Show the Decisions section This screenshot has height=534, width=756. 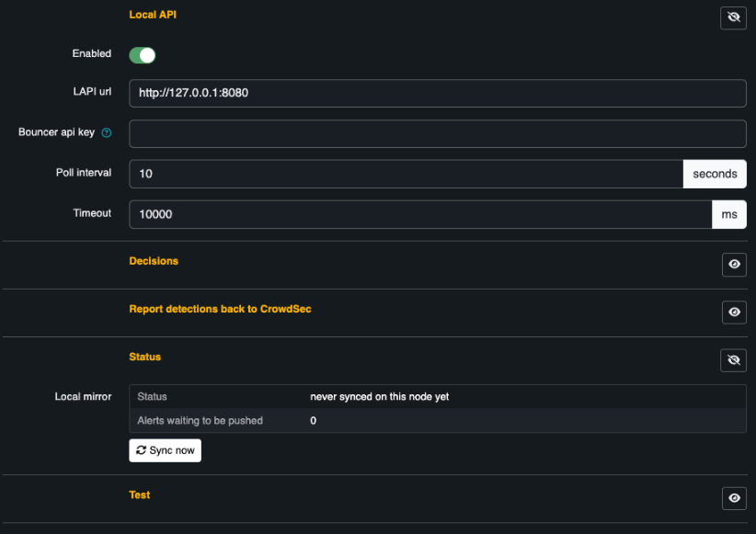click(x=734, y=264)
